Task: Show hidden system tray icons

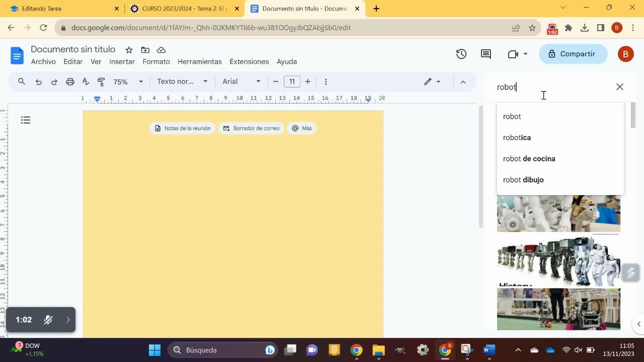Action: [518, 350]
